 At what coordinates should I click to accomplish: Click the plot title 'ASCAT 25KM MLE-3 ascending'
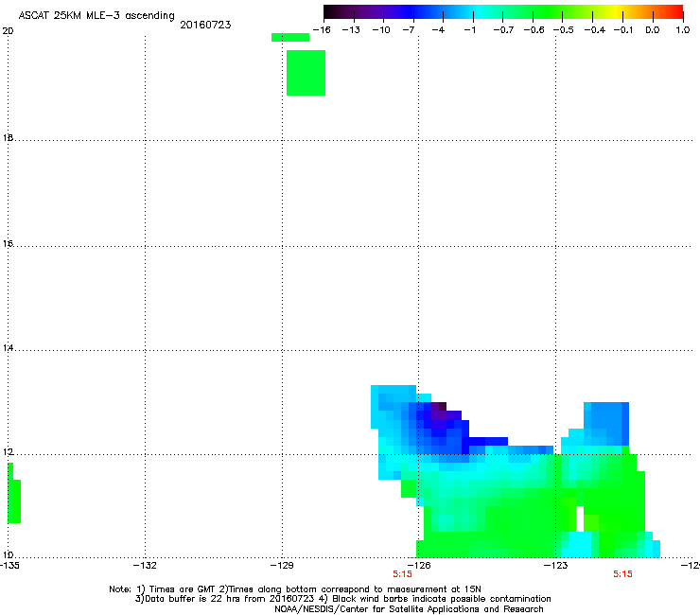point(96,15)
